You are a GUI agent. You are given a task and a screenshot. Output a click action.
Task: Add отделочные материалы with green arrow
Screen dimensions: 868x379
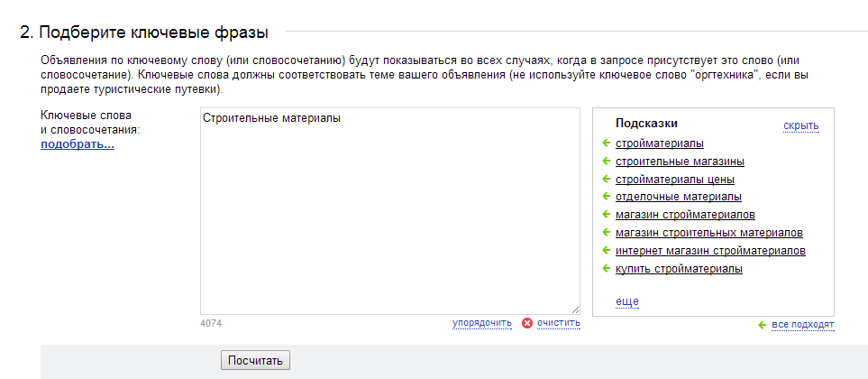click(x=606, y=197)
